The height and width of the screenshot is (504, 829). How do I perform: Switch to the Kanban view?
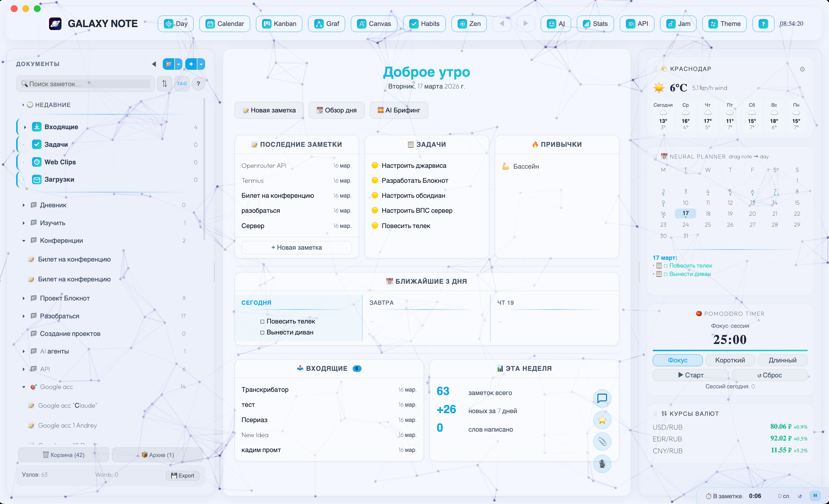click(x=279, y=24)
